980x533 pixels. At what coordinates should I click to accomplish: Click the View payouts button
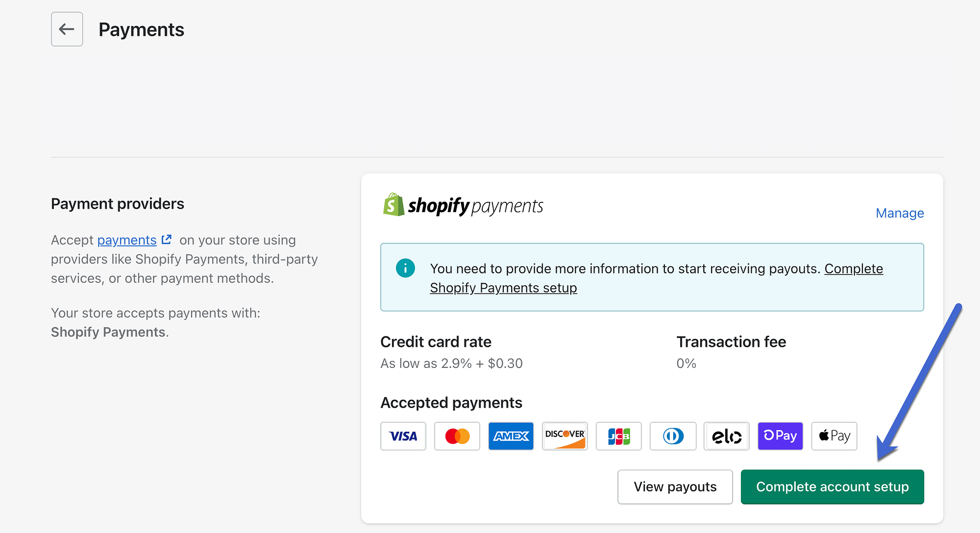pos(675,486)
